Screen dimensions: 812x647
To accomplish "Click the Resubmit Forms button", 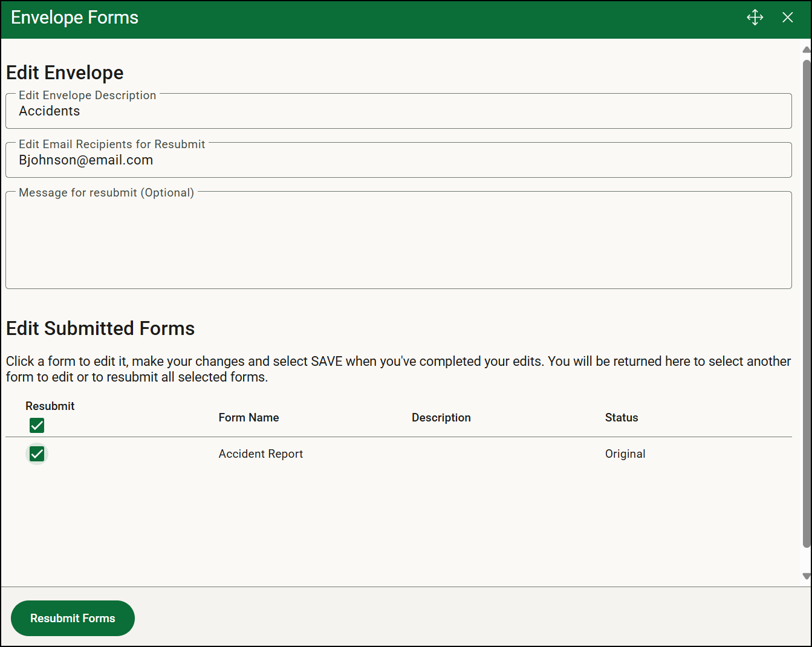I will point(73,618).
